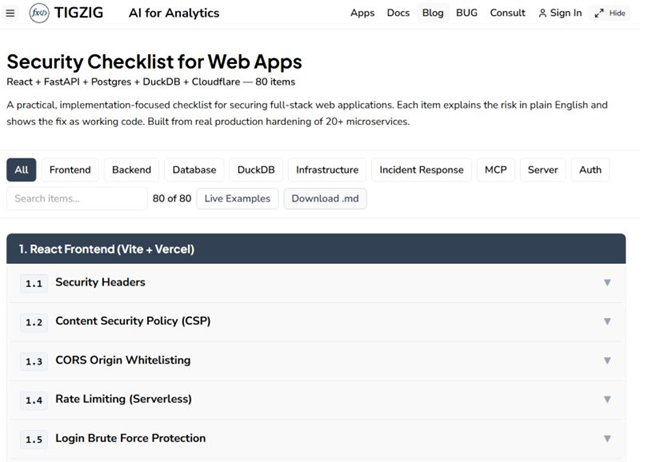Expand Login Brute Force Protection item
651x462 pixels.
606,439
